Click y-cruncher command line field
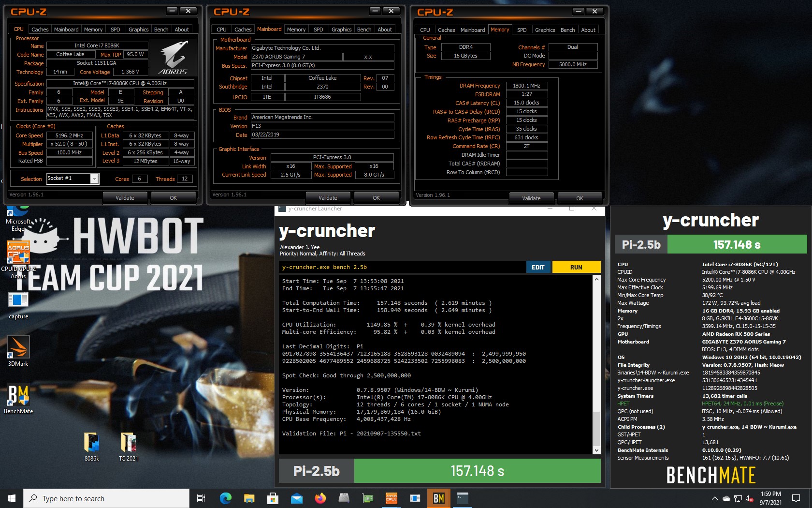 (402, 267)
